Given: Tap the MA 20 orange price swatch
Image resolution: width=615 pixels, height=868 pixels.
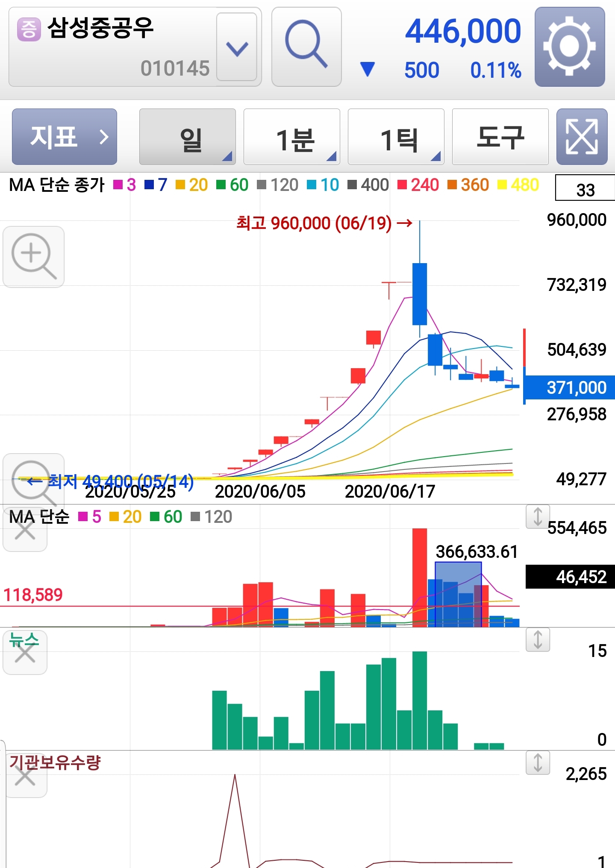Looking at the screenshot, I should [x=180, y=185].
